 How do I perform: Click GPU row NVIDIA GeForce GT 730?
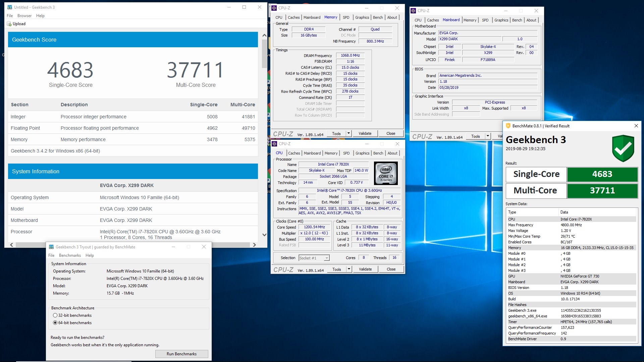(x=571, y=276)
